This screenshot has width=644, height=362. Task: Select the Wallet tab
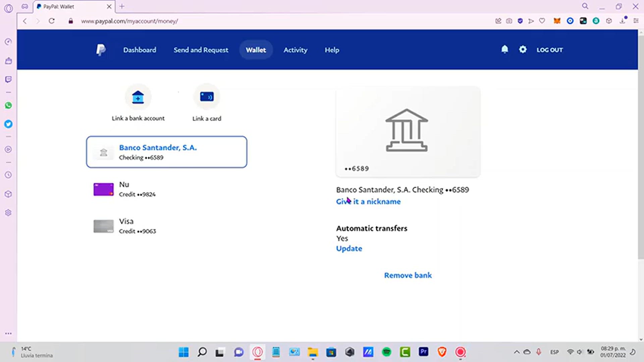point(256,50)
